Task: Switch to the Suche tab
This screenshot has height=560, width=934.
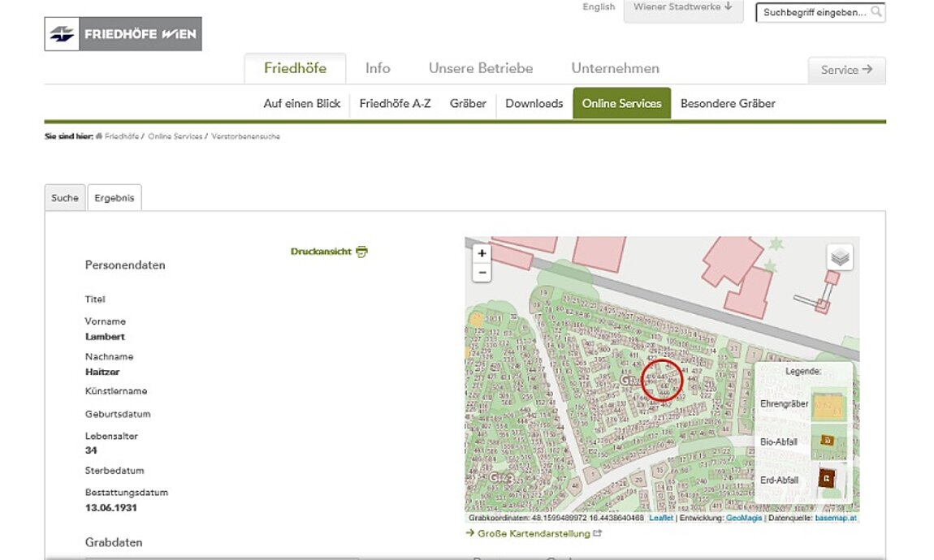Action: point(65,197)
